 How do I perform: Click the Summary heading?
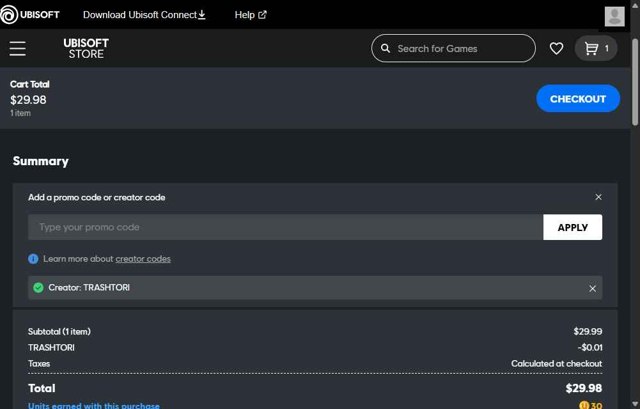[x=40, y=161]
